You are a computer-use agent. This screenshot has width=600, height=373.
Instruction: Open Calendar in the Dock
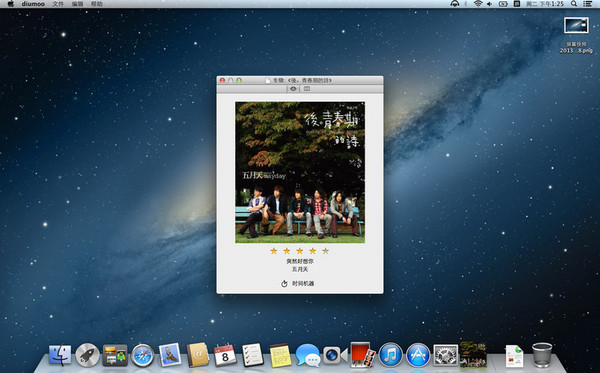coord(225,355)
